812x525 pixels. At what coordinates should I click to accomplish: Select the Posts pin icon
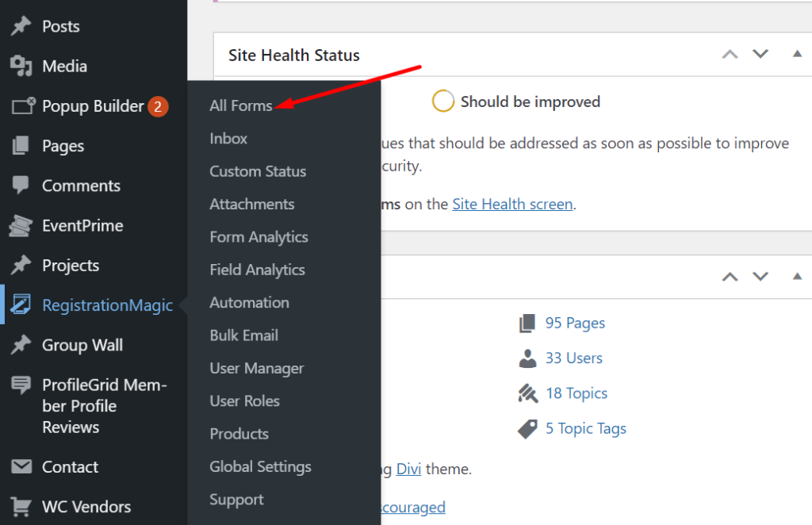click(x=21, y=26)
